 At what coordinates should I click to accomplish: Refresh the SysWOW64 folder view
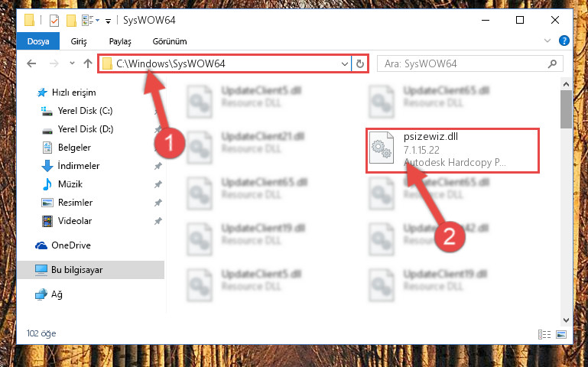pos(359,63)
